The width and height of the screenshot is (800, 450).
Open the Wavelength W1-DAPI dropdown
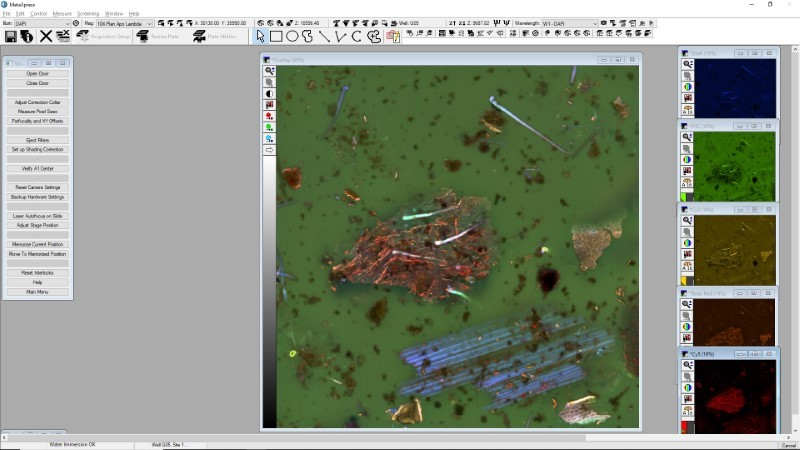coord(569,23)
